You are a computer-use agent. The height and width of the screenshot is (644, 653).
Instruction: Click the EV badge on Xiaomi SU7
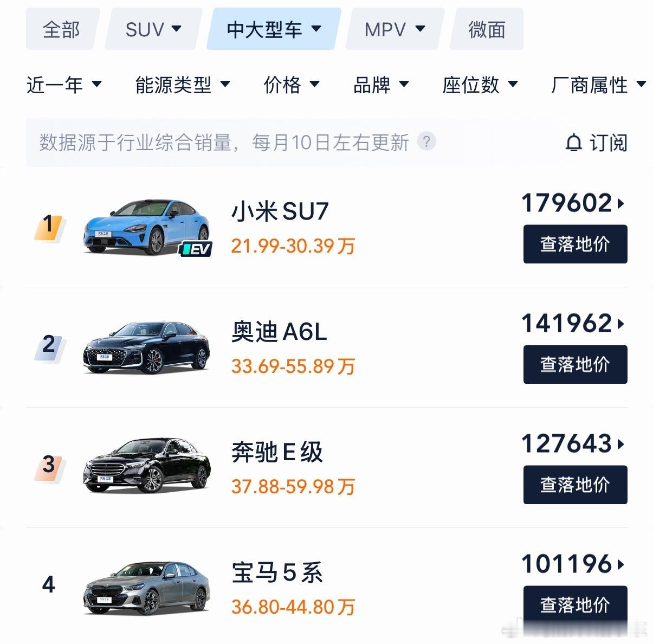pos(196,249)
